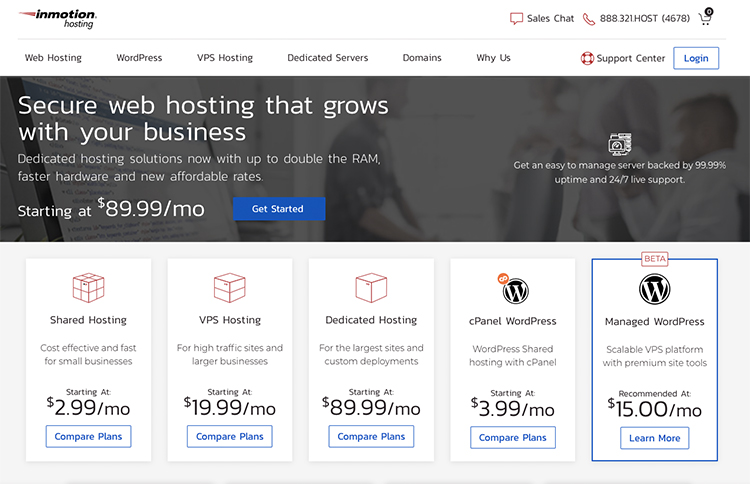Viewport: 750px width, 484px height.
Task: Click the Dedicated Hosting cube icon
Action: (371, 288)
